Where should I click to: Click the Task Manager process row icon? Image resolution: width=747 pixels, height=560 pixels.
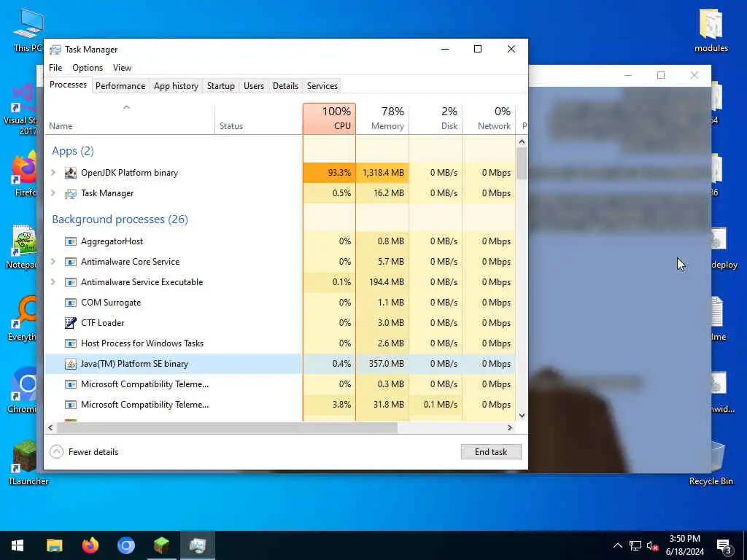coord(71,193)
